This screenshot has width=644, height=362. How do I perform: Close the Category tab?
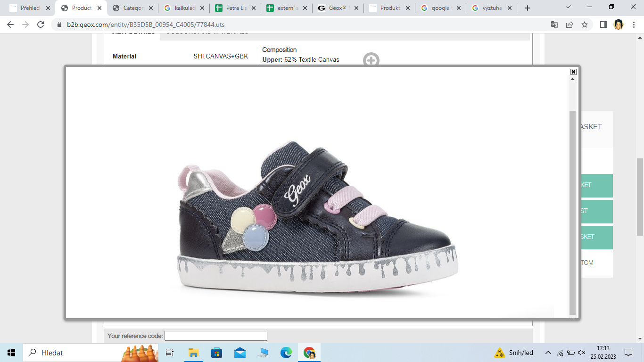click(151, 8)
